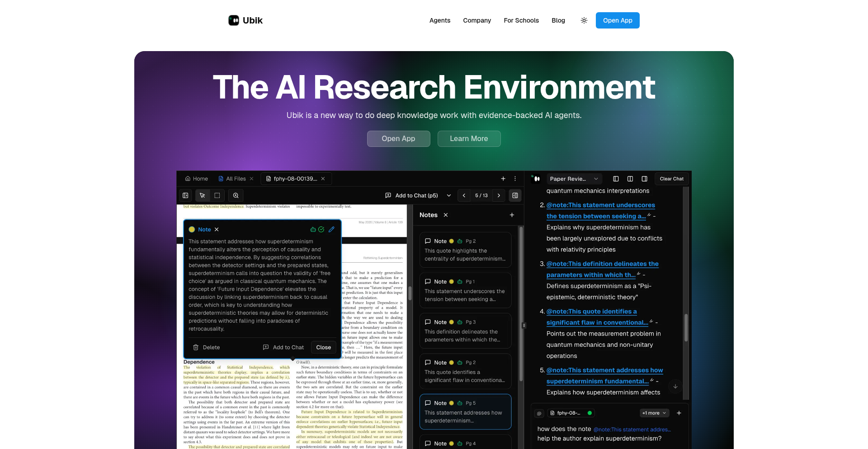The image size is (868, 449).
Task: Toggle the light/dark theme sun icon
Action: coord(584,20)
